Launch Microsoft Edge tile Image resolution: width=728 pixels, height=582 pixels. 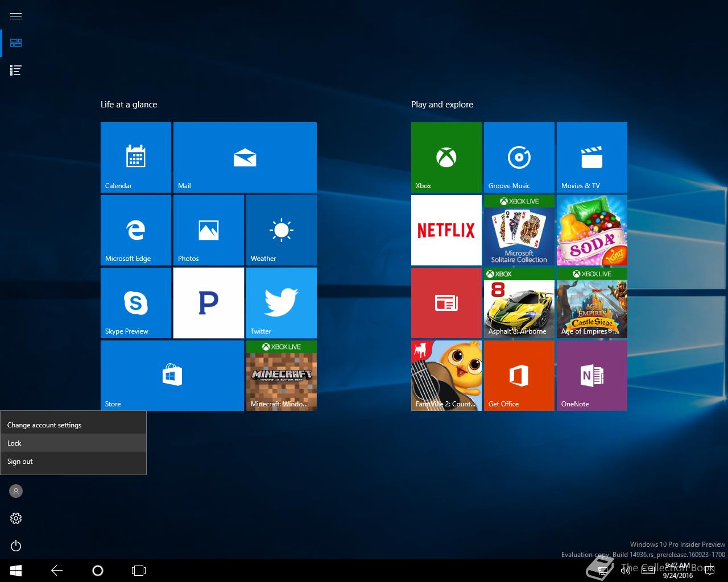pos(136,230)
